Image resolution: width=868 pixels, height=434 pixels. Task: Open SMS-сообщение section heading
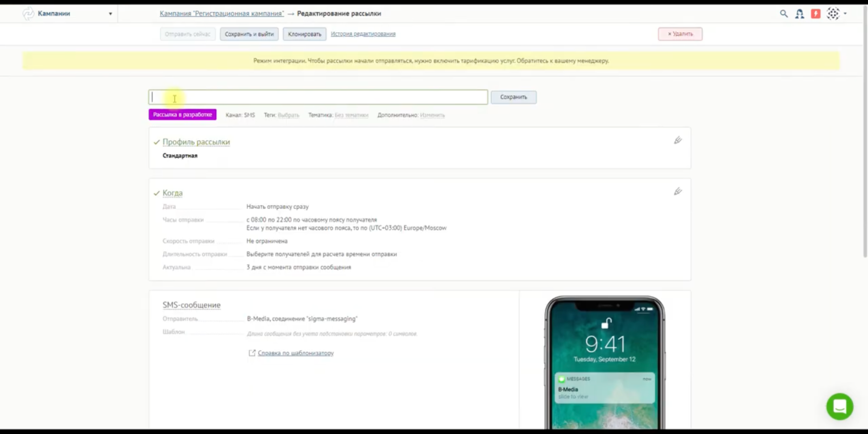191,305
